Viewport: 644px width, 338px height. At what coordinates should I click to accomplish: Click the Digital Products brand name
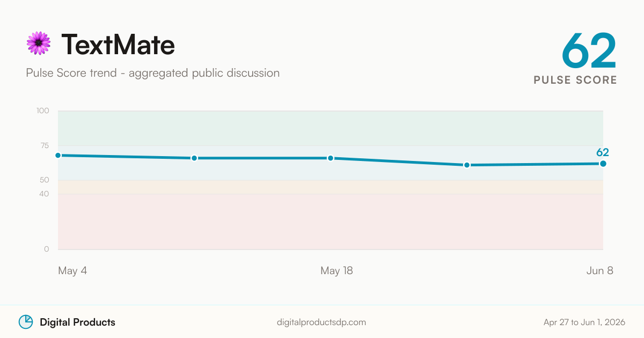tap(77, 322)
